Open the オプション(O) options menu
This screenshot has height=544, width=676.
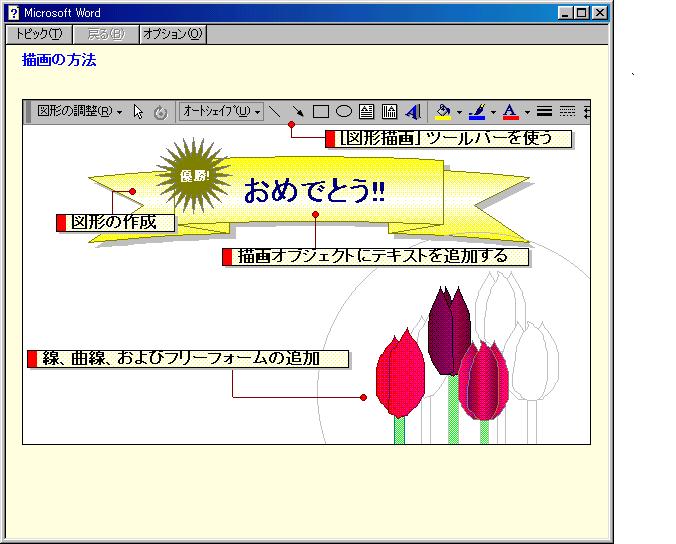point(173,34)
